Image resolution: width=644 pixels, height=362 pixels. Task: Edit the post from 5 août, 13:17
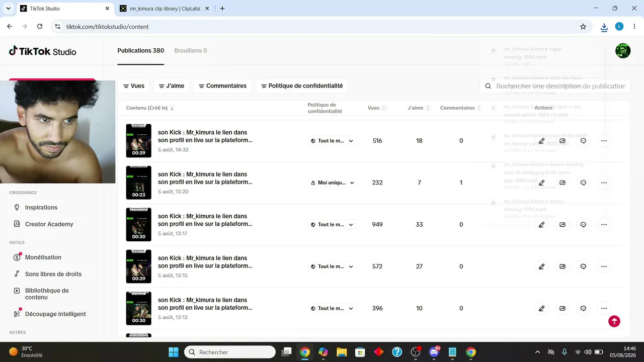coord(541,225)
